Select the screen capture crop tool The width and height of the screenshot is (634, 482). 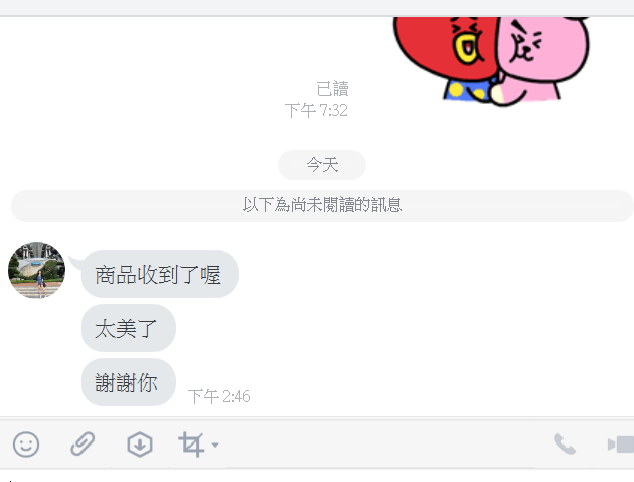[191, 444]
